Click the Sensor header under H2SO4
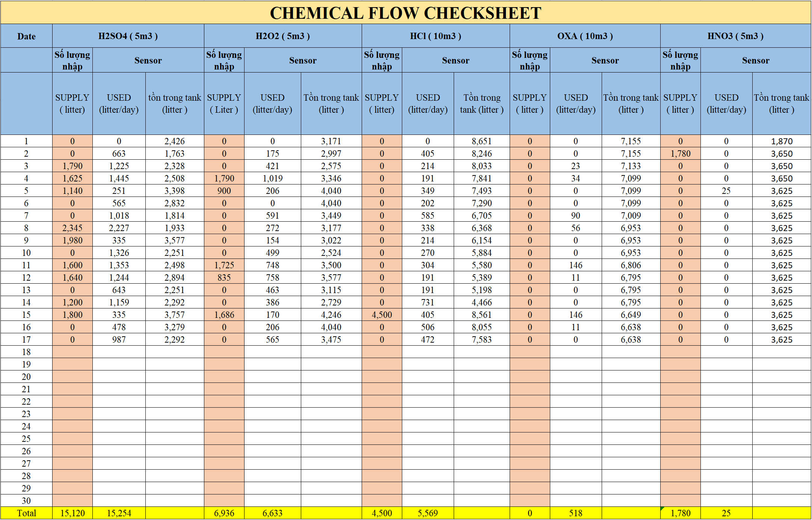The image size is (812, 520). [x=148, y=60]
